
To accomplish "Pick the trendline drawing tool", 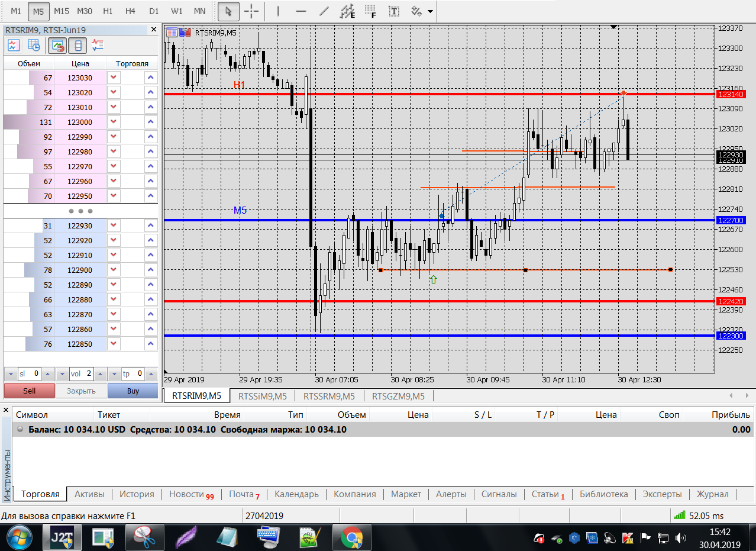I will (324, 11).
